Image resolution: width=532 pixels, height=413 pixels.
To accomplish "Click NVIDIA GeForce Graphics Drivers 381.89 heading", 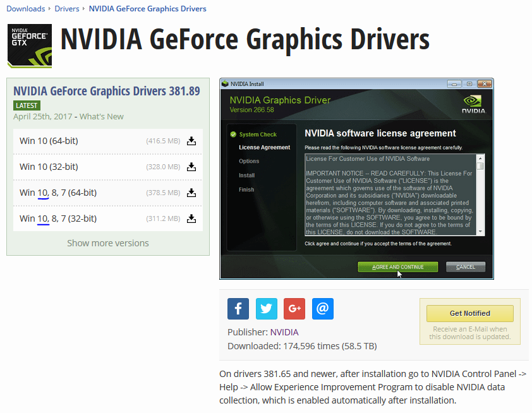I will 107,91.
